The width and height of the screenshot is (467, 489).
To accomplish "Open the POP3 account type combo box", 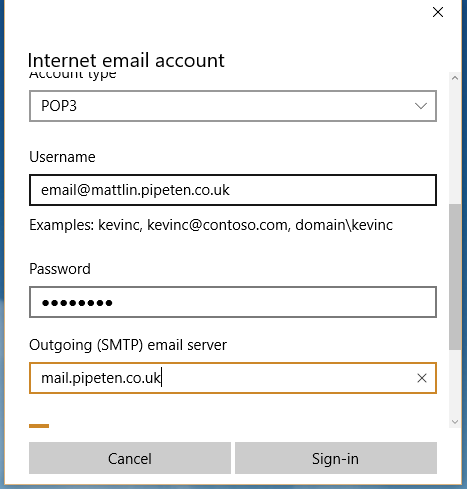I will pyautogui.click(x=233, y=106).
